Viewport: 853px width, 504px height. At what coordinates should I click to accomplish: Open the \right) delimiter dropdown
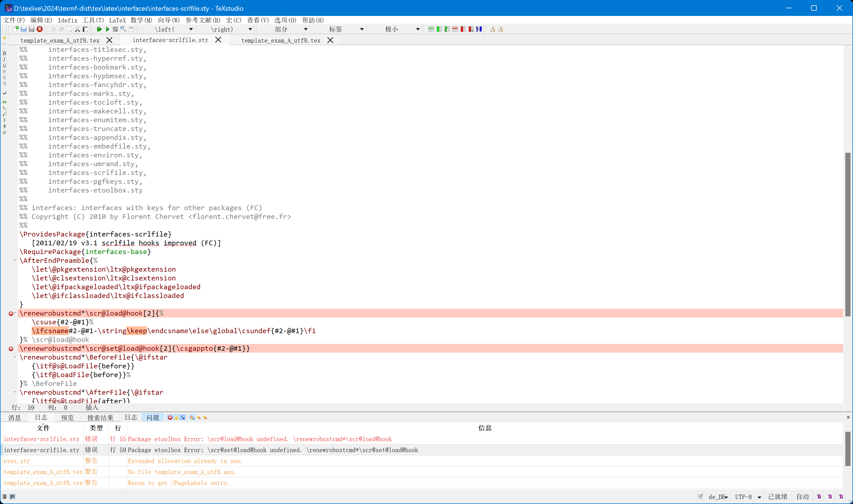pos(250,29)
